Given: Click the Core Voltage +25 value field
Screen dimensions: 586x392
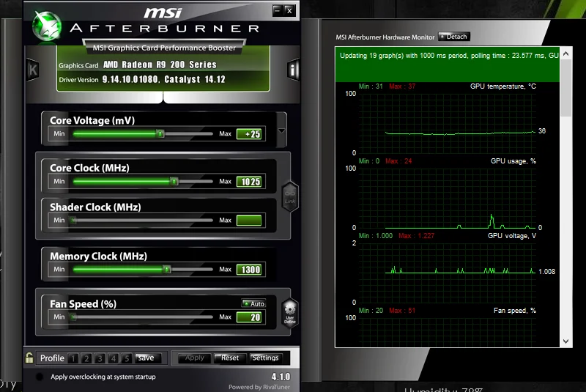Looking at the screenshot, I should coord(249,134).
